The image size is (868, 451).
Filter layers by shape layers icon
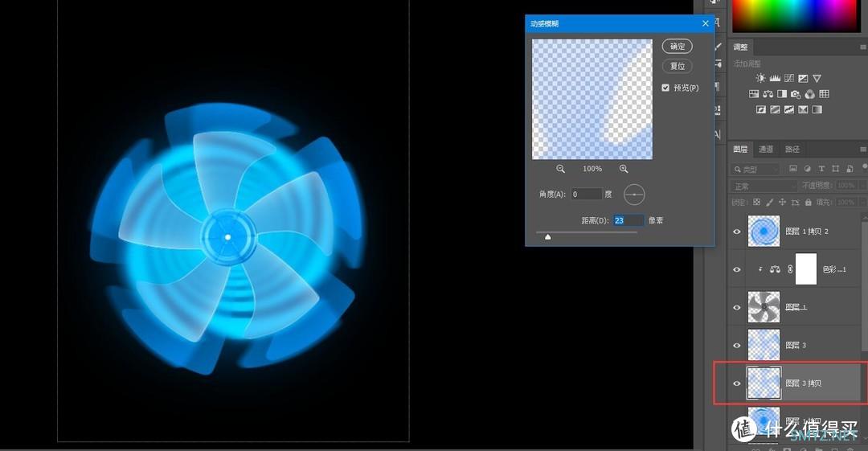835,169
